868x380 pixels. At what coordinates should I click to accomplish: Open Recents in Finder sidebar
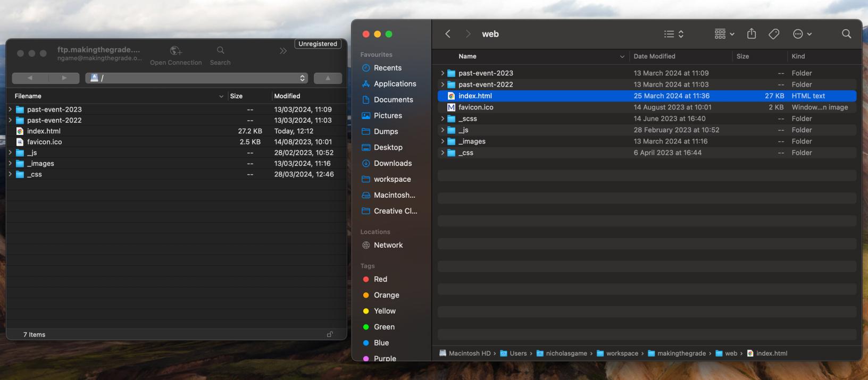(388, 68)
